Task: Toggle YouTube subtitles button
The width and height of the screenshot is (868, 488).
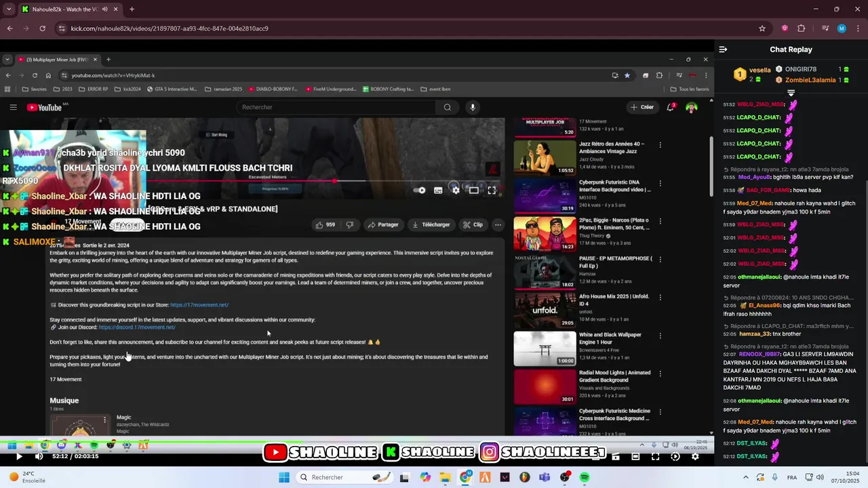Action: pyautogui.click(x=438, y=190)
